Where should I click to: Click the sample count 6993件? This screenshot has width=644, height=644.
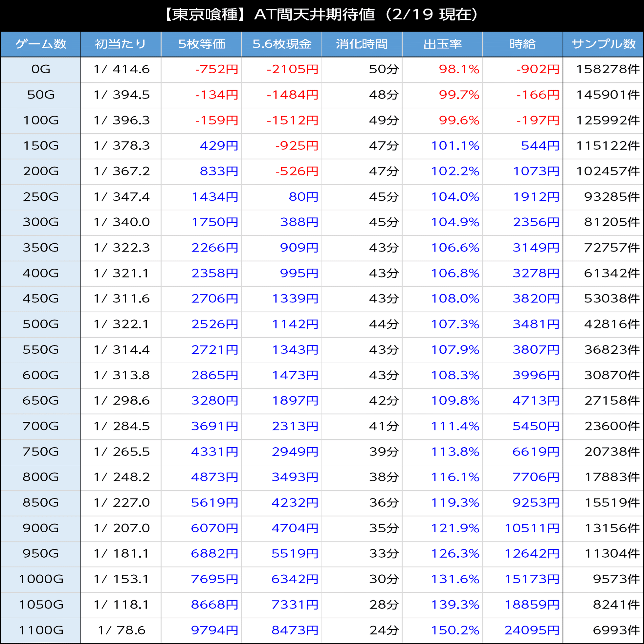point(616,630)
